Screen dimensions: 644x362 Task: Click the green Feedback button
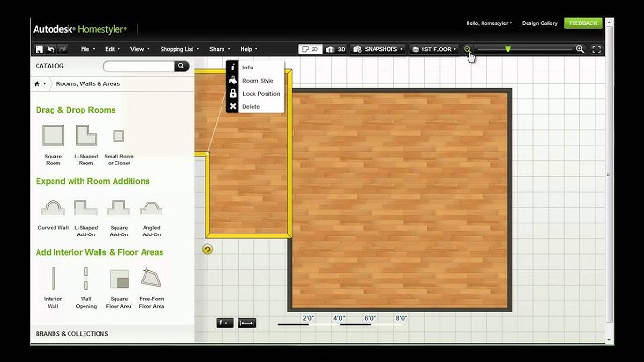[583, 23]
